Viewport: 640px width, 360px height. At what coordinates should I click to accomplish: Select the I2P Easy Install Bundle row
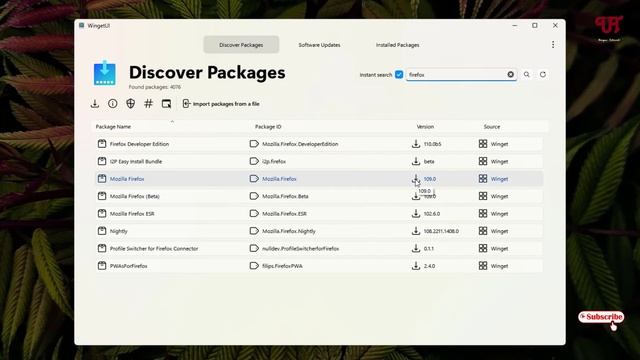pos(319,161)
